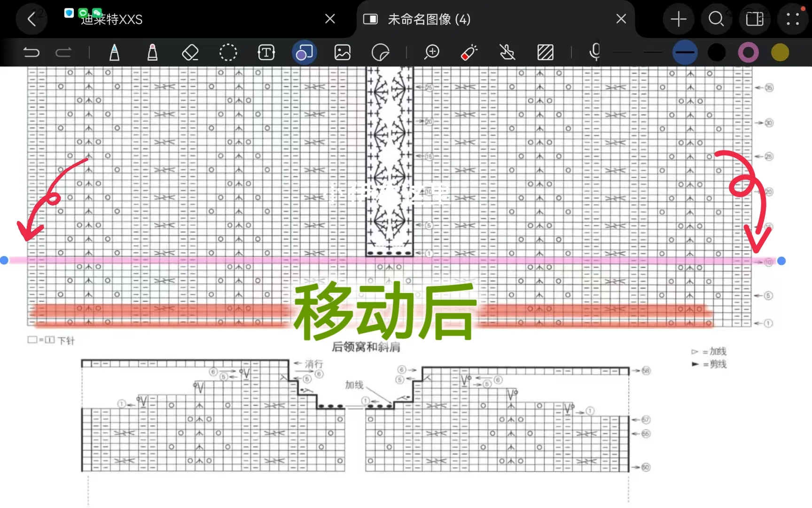Screen dimensions: 812x508
Task: Toggle the shapes tool on
Action: click(x=304, y=53)
